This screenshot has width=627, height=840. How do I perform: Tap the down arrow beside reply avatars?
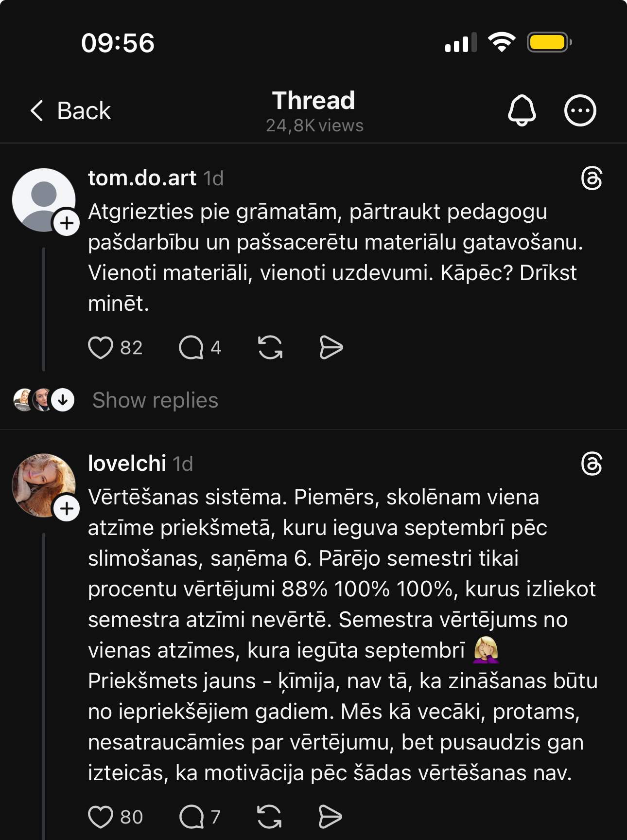[x=63, y=400]
